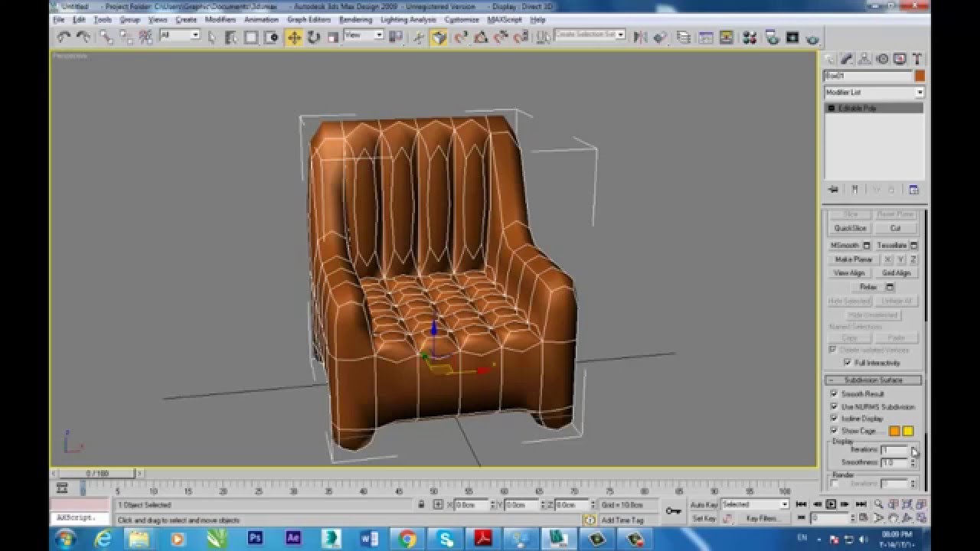Select the Select and Link tool
Screen dimensions: 980x551
point(106,37)
